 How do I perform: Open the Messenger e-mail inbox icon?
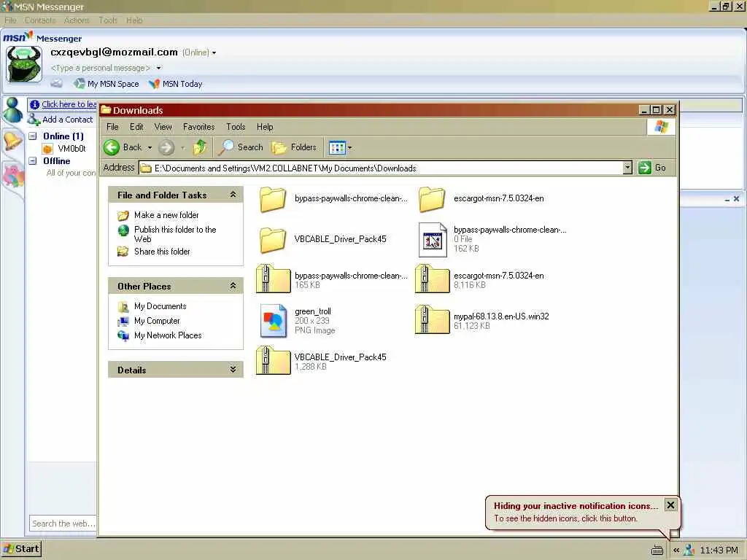tap(56, 84)
